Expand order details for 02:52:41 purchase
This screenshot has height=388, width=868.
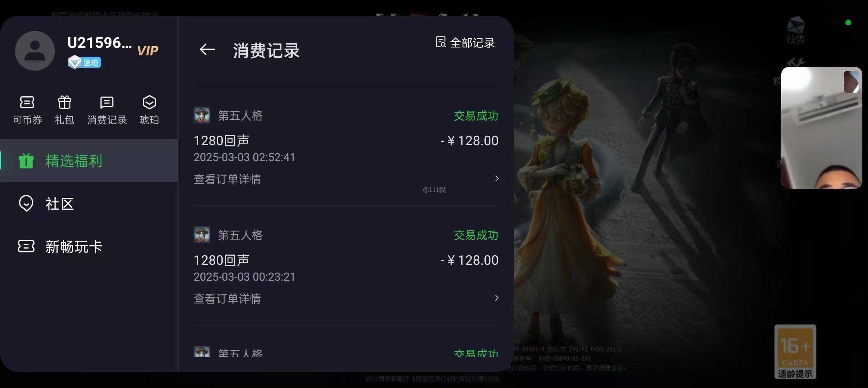click(346, 179)
